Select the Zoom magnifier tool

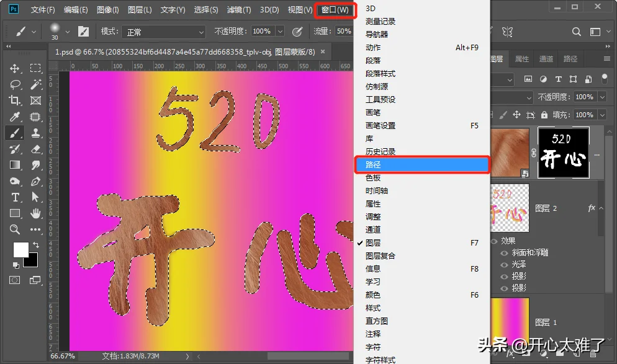[x=15, y=229]
